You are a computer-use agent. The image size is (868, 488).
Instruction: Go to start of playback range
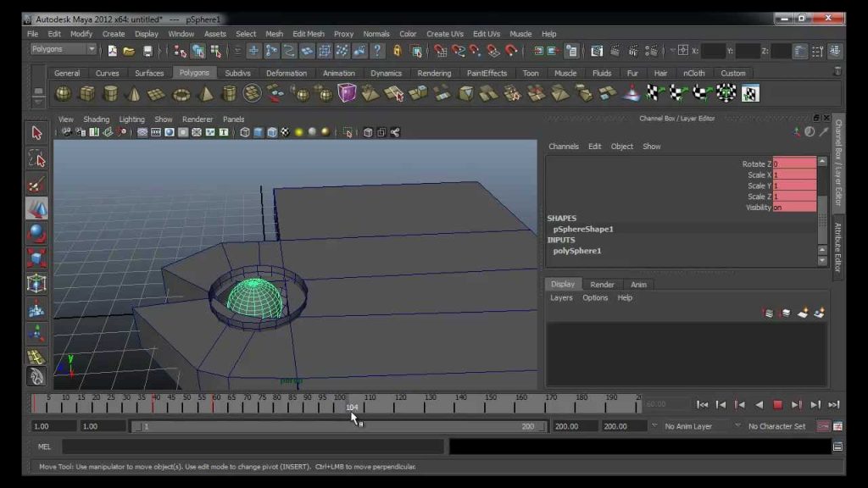702,405
